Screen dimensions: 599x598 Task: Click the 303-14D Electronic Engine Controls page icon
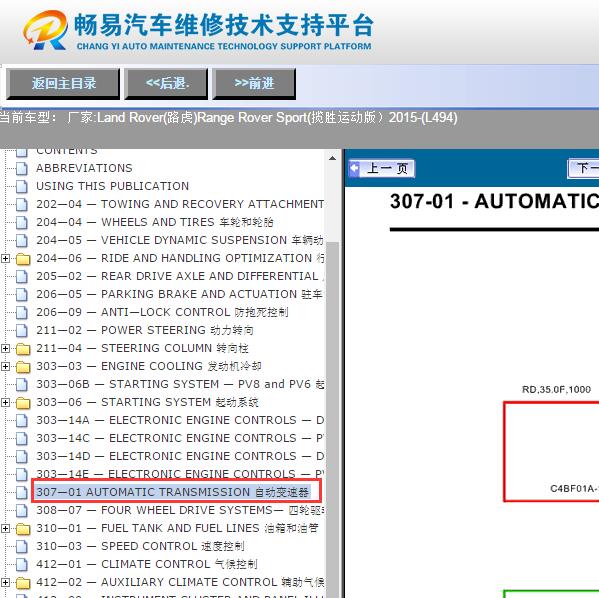(22, 456)
